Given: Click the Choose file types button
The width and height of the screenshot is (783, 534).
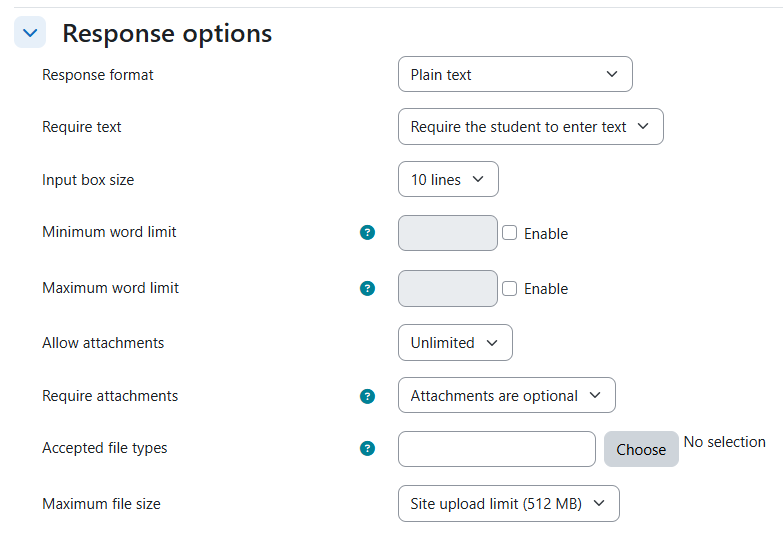Looking at the screenshot, I should coord(641,449).
